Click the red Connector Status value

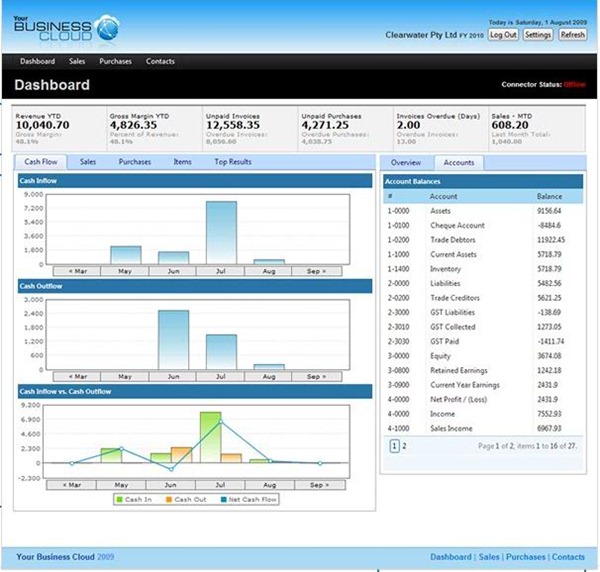pos(574,85)
